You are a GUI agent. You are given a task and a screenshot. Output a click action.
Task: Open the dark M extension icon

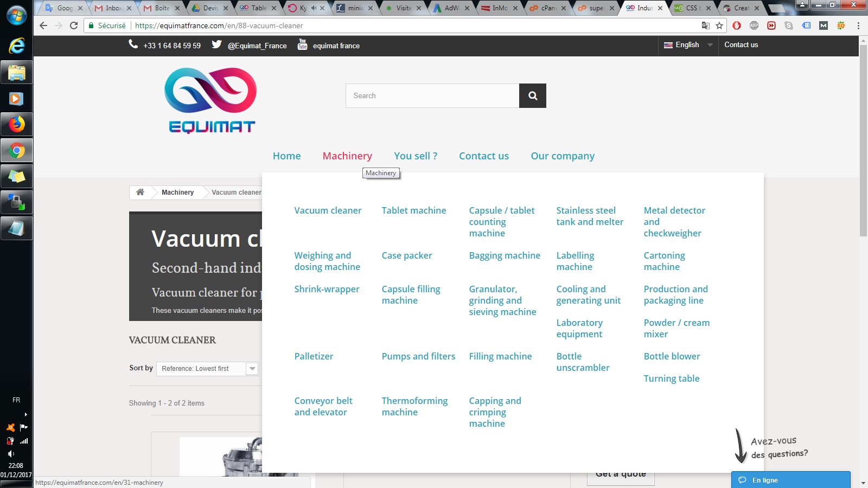[824, 25]
